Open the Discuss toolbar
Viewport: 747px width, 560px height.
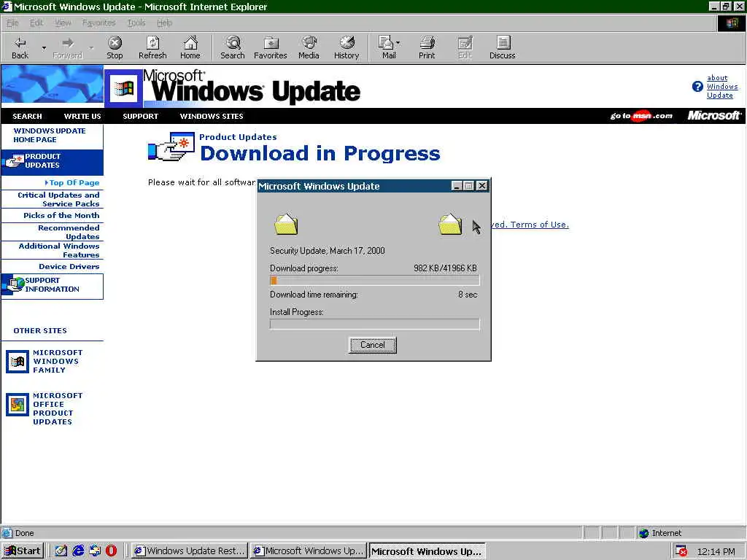(x=502, y=47)
